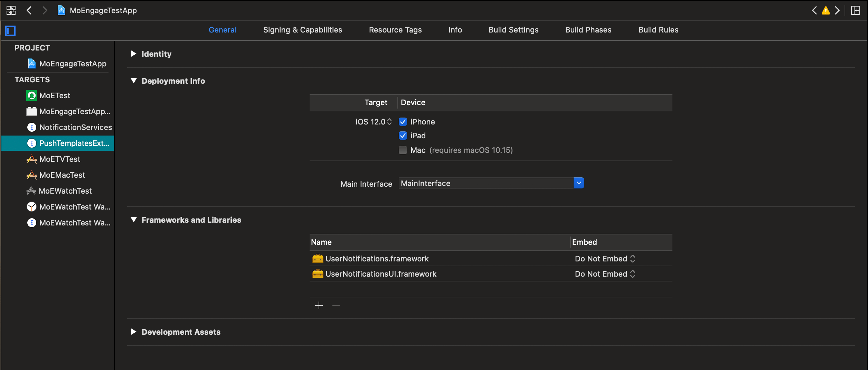Viewport: 868px width, 370px height.
Task: Collapse the Frameworks and Libraries section
Action: click(x=134, y=220)
